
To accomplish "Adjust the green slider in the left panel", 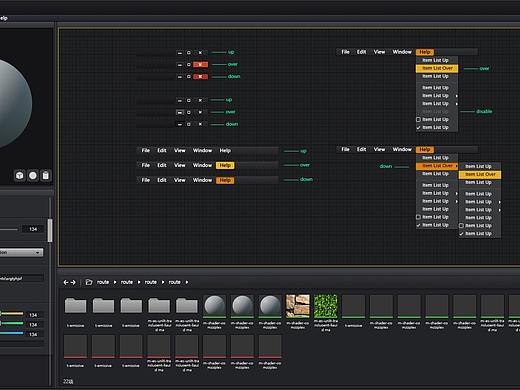I will (x=12, y=323).
